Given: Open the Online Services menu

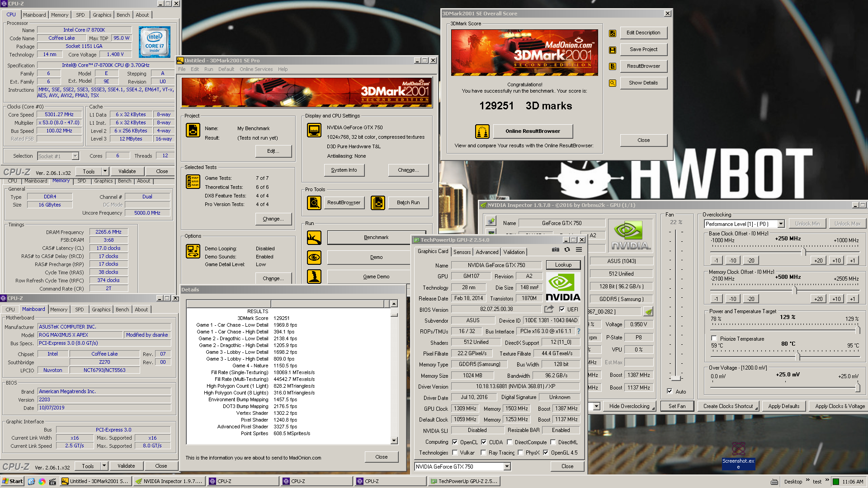Looking at the screenshot, I should click(x=256, y=69).
